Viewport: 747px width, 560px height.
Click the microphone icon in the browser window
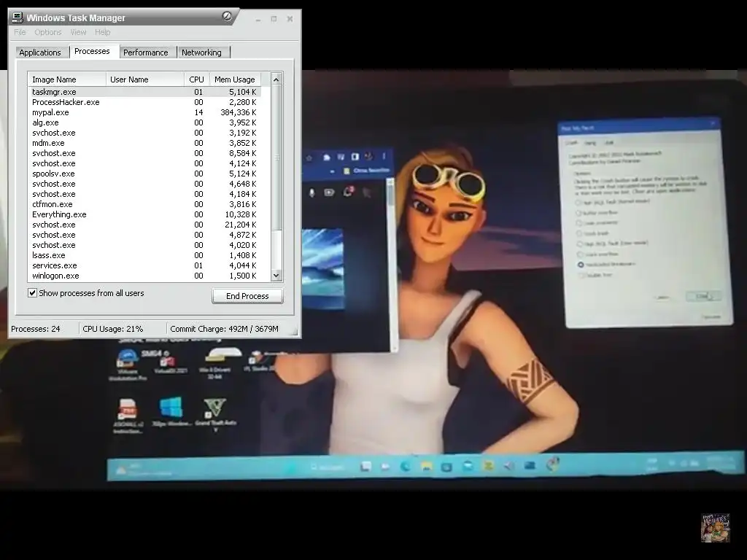pos(311,192)
